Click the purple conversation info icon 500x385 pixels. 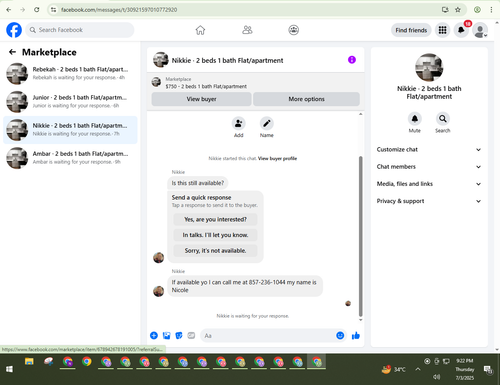(x=352, y=60)
